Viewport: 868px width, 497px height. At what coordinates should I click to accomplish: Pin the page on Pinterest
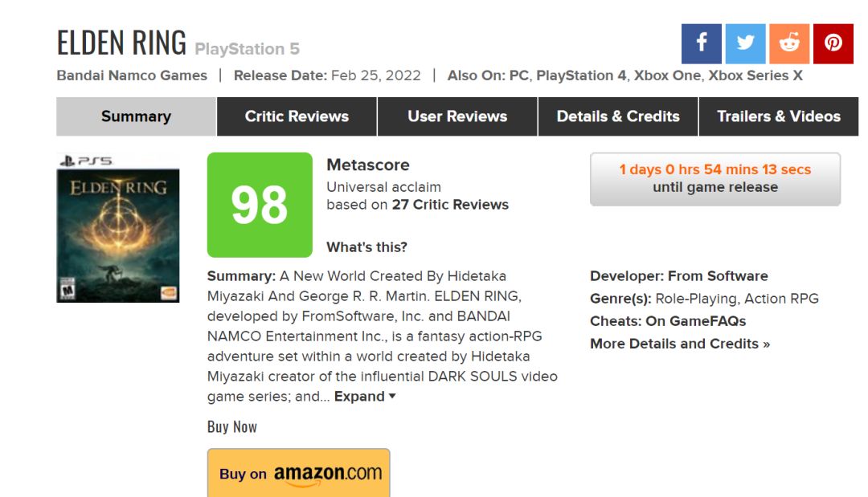tap(833, 43)
